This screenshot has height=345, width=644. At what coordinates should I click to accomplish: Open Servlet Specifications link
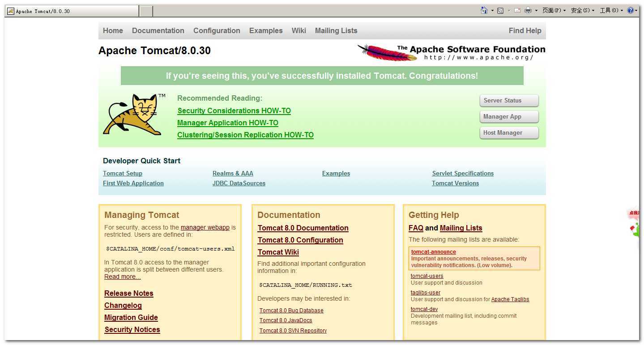[x=463, y=173]
